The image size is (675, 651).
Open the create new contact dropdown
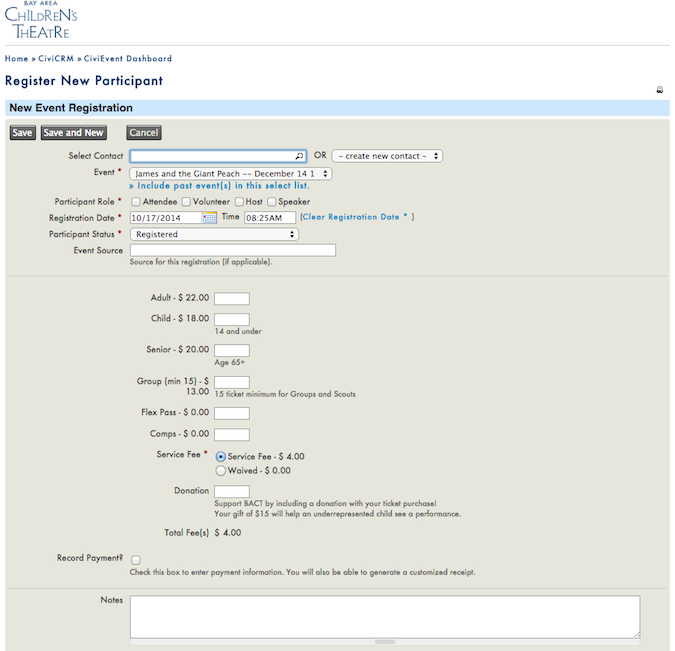tap(387, 156)
